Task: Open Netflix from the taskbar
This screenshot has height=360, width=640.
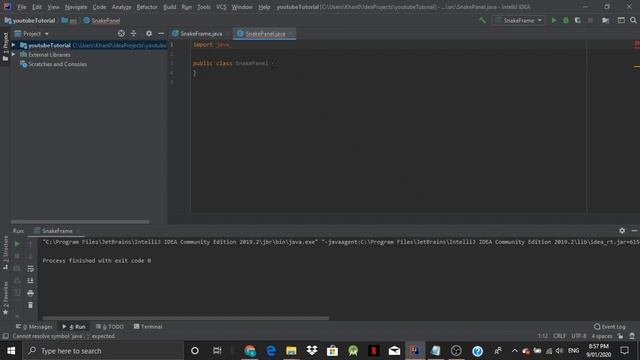Action: point(373,351)
